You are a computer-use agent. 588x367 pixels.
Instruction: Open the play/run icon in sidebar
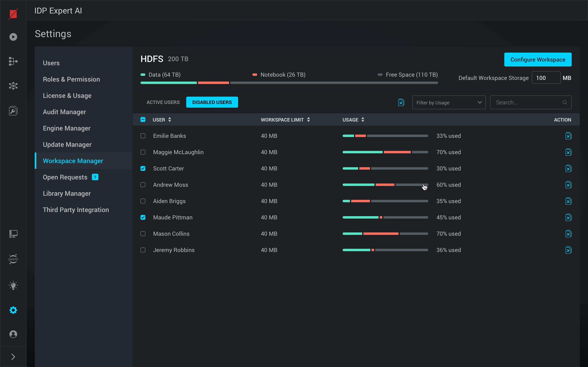[x=13, y=37]
